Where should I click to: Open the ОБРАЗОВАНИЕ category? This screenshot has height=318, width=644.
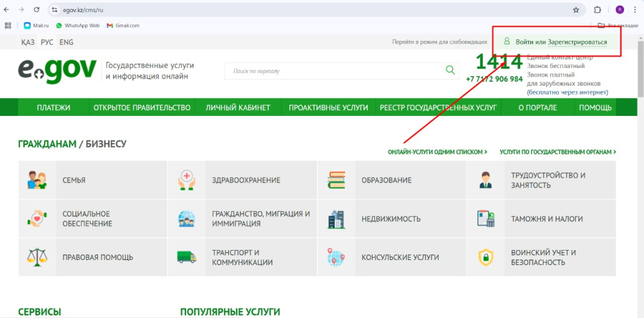392,180
